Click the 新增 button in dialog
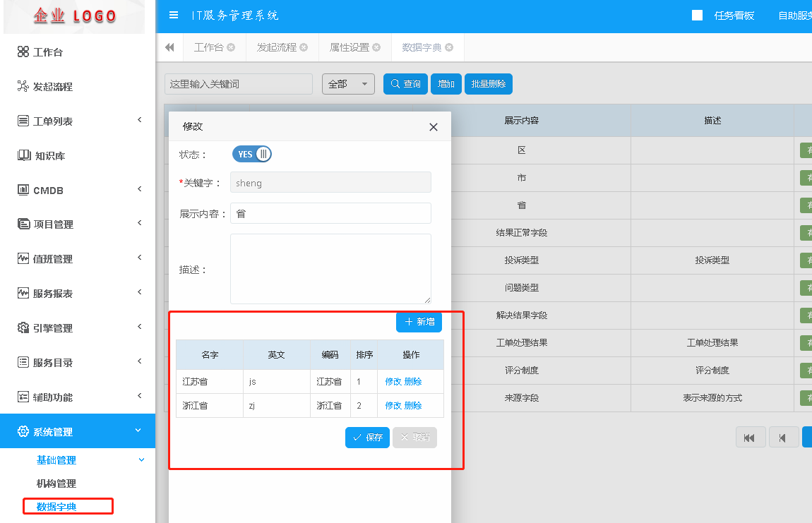Viewport: 812px width, 523px height. (419, 322)
